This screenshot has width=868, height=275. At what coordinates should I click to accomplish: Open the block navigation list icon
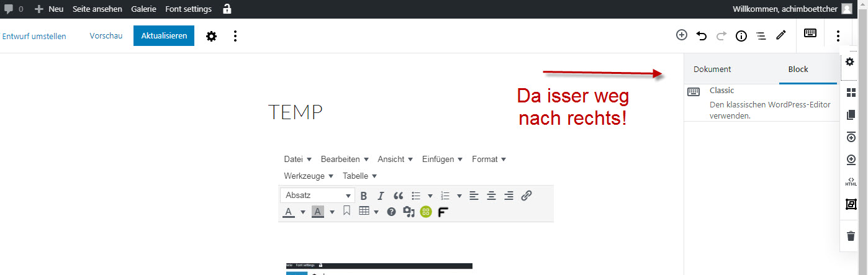click(x=761, y=35)
